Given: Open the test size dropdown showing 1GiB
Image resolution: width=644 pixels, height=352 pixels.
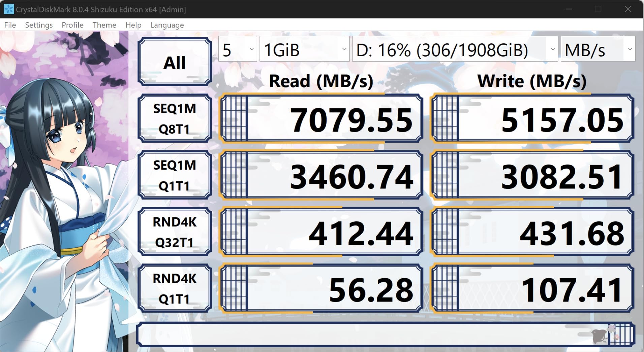Looking at the screenshot, I should (304, 50).
